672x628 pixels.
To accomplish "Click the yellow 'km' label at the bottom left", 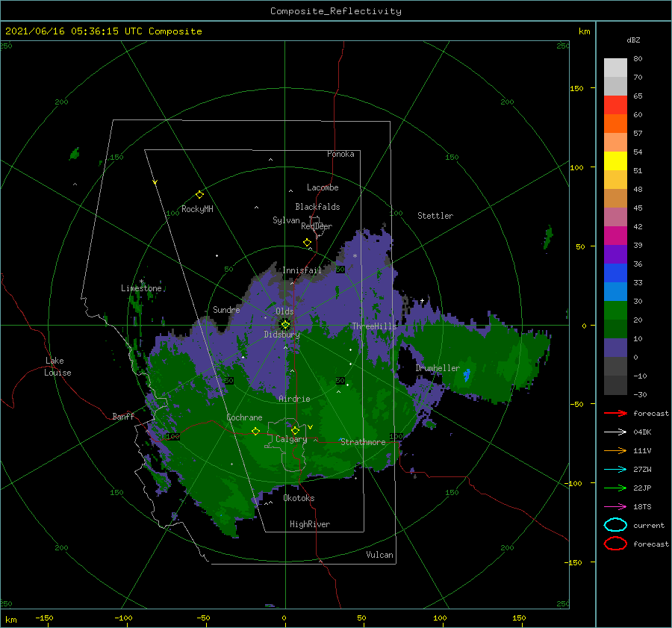I will [10, 620].
